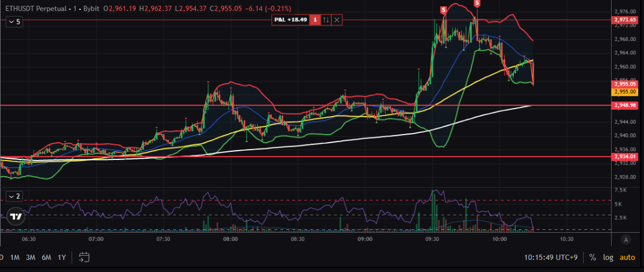This screenshot has width=644, height=272.
Task: Open the TradingView logo link
Action: point(16,217)
